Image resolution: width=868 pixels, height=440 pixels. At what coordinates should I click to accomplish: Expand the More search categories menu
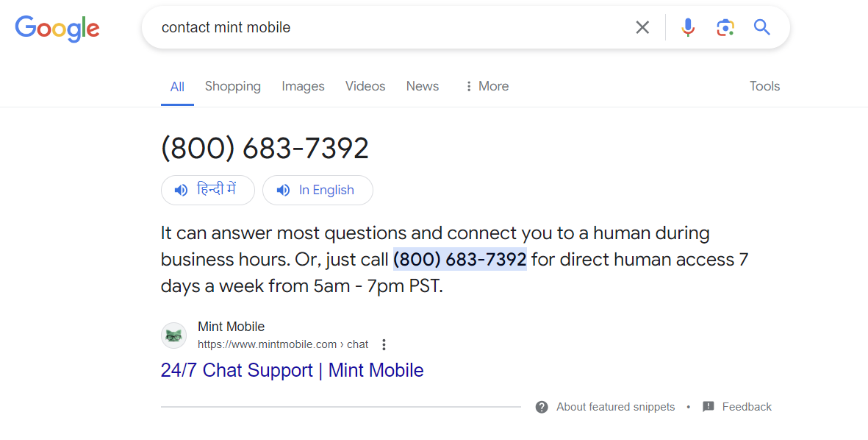pyautogui.click(x=485, y=86)
